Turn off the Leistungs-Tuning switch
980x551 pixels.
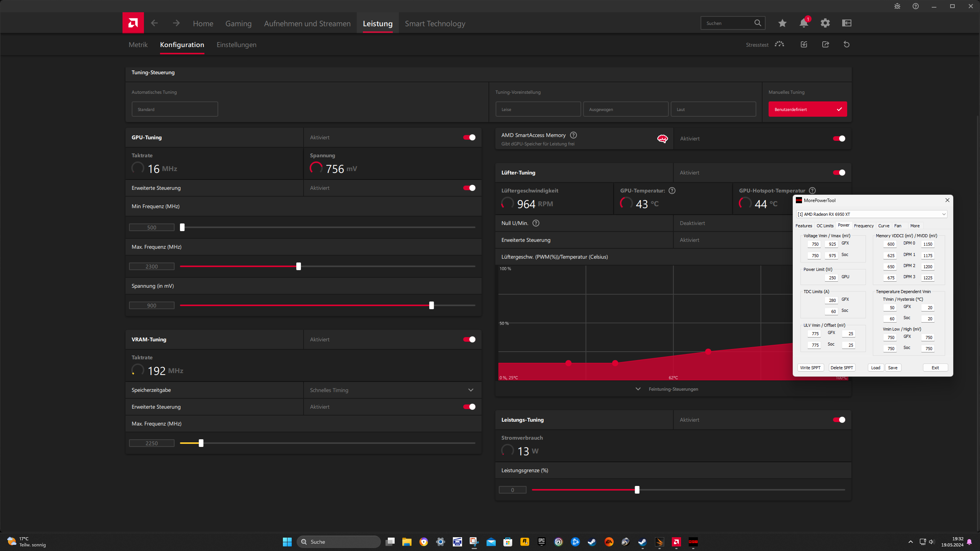point(839,420)
